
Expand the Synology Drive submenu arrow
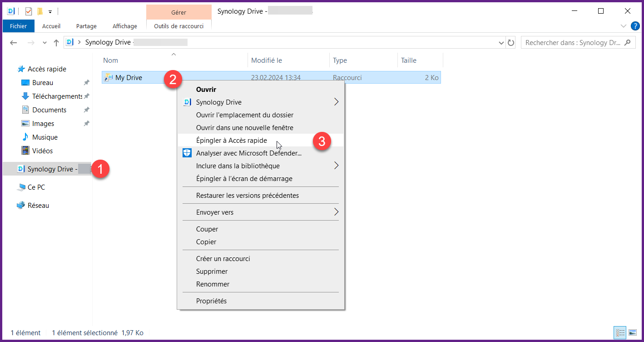coord(336,102)
